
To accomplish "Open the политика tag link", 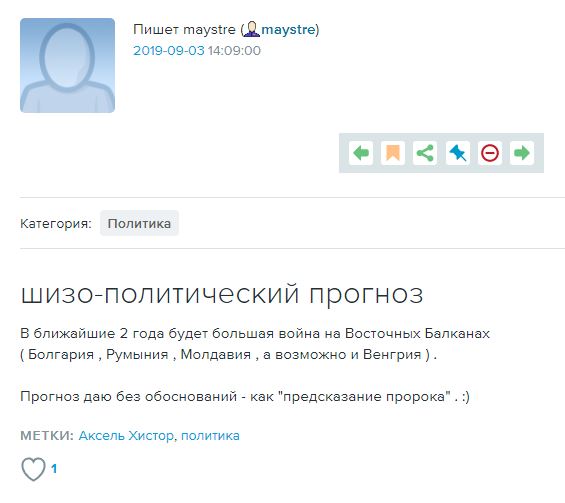I will tap(210, 436).
